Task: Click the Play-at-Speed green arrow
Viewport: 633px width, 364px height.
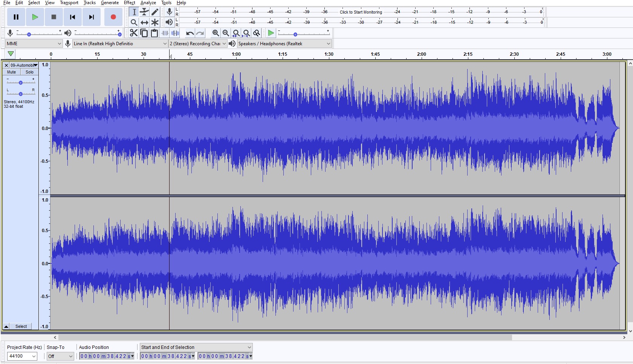Action: pyautogui.click(x=271, y=33)
